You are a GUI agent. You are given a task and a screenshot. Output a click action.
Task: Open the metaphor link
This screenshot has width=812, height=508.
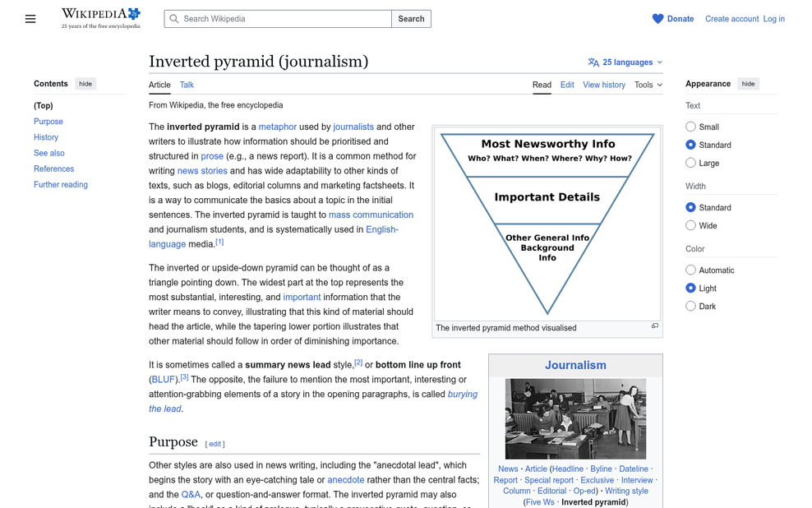278,127
